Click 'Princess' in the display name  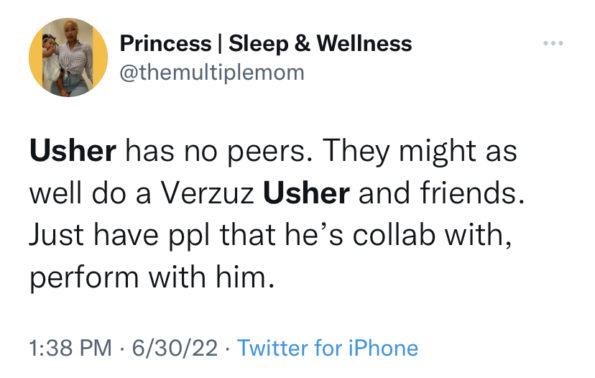click(x=165, y=44)
